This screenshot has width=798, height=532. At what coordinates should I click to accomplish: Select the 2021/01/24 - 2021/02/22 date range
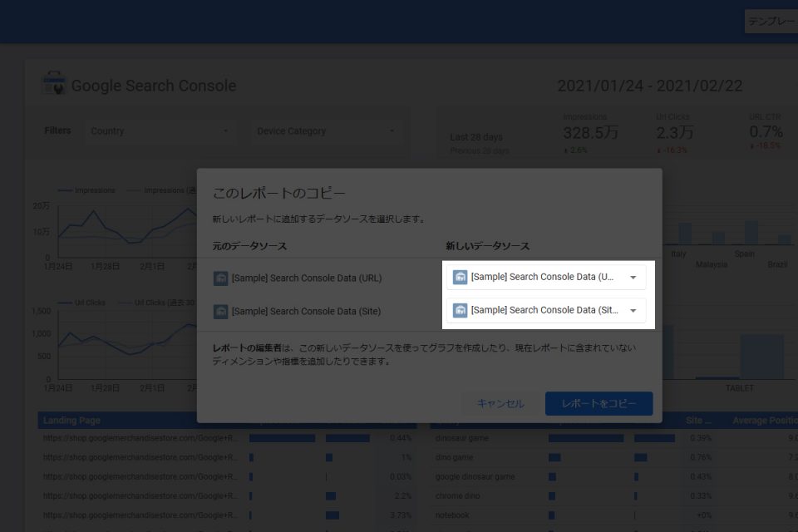coord(649,86)
